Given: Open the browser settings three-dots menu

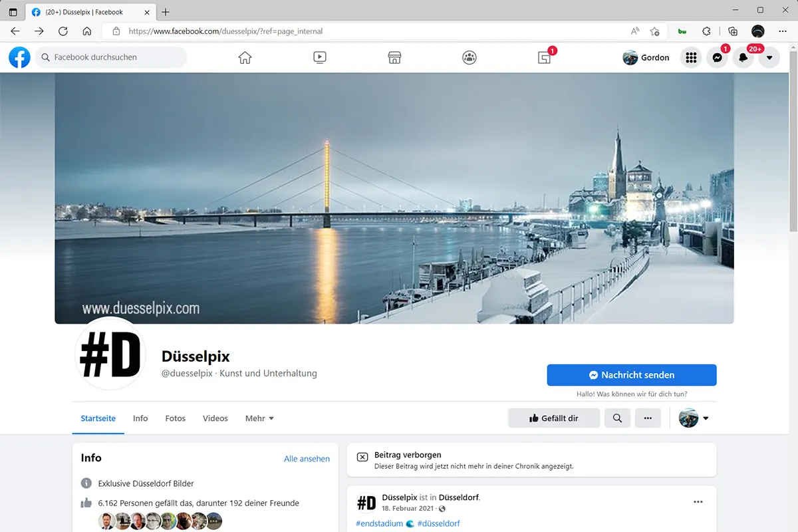Looking at the screenshot, I should pyautogui.click(x=783, y=31).
